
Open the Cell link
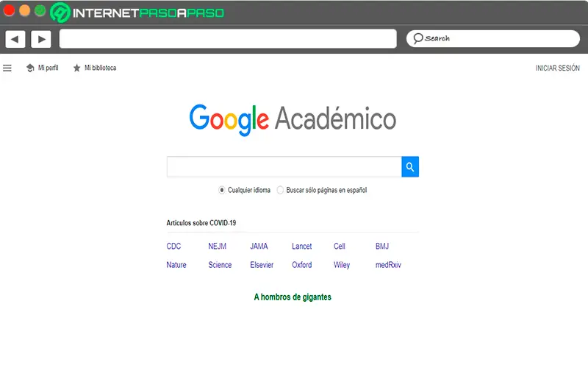pos(340,247)
